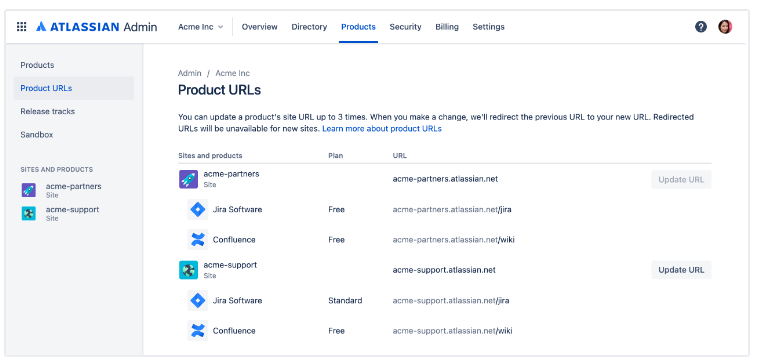757x364 pixels.
Task: Click the Sites and products column header
Action: point(210,155)
